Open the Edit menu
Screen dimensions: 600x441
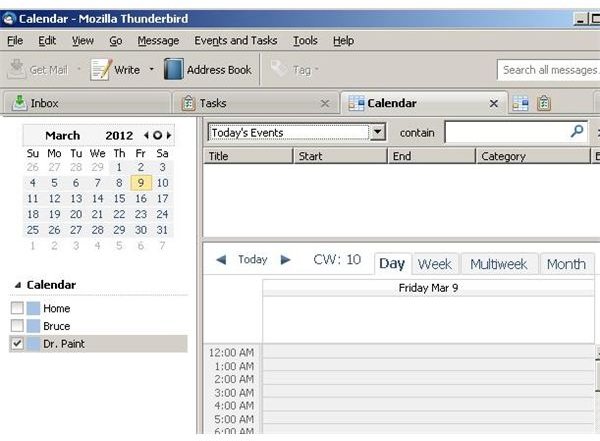(47, 40)
